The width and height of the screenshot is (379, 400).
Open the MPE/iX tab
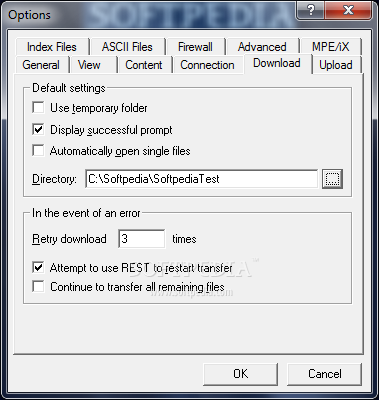[x=330, y=47]
